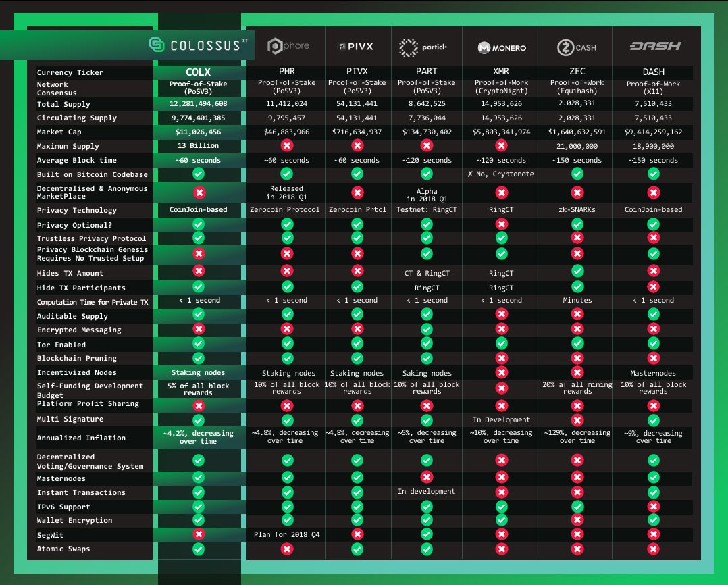Click COLX green check for Atomic Swaps
The width and height of the screenshot is (728, 585).
pos(199,549)
